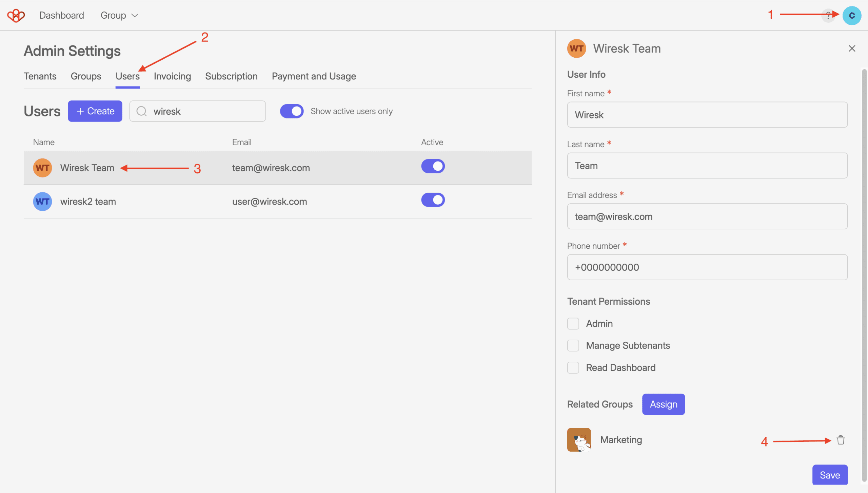868x493 pixels.
Task: Click the Name column header
Action: [x=44, y=142]
